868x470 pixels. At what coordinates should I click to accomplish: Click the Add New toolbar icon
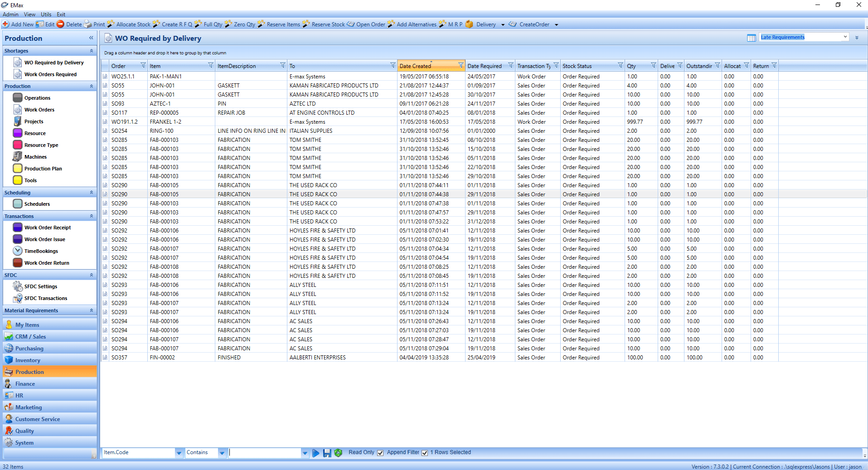point(5,24)
